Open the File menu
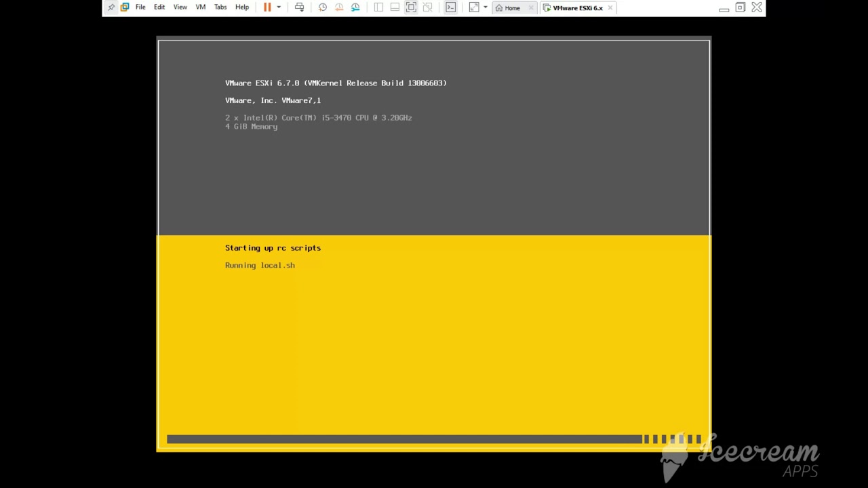The image size is (868, 488). click(140, 7)
